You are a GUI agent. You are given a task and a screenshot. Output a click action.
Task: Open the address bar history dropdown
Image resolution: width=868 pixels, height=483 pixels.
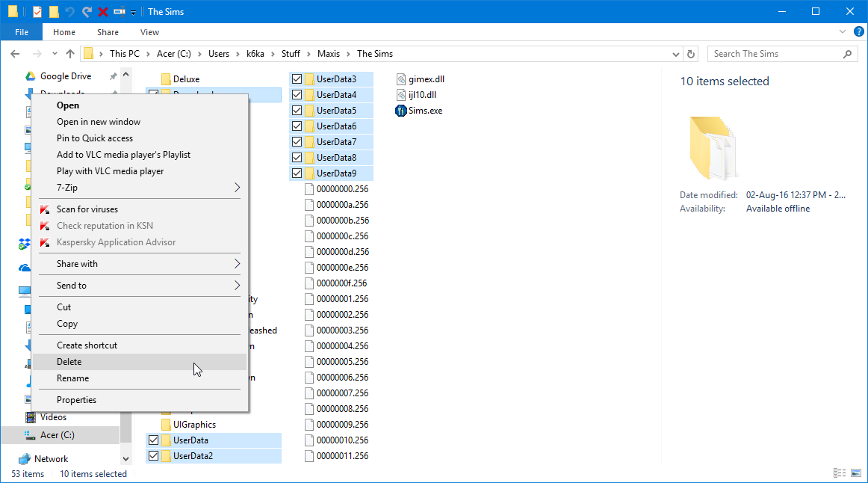tap(675, 54)
